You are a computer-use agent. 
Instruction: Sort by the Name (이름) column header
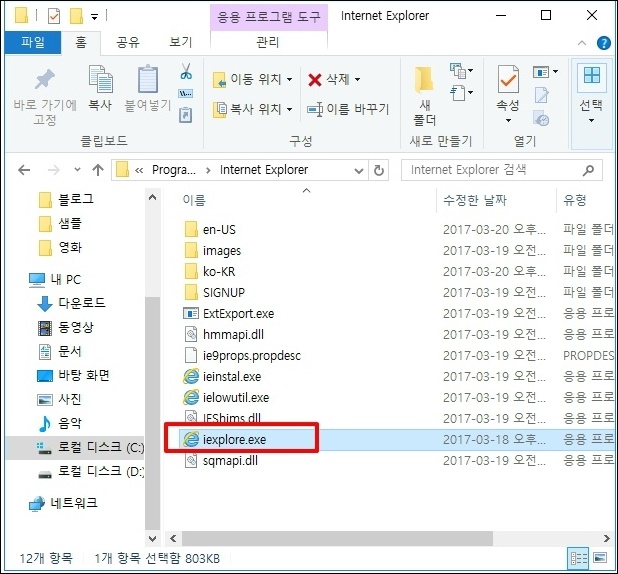(194, 200)
